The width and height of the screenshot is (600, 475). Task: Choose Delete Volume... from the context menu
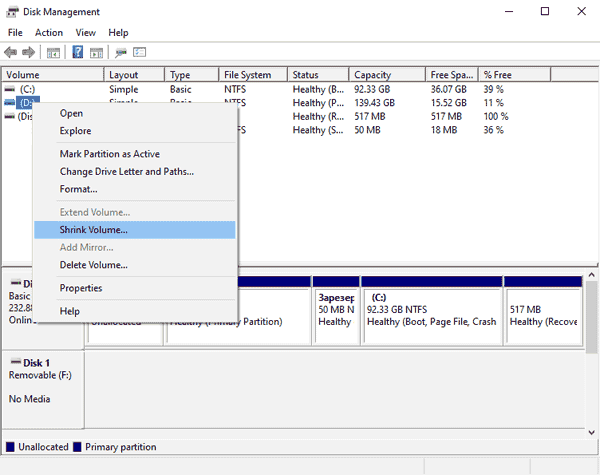click(135, 265)
